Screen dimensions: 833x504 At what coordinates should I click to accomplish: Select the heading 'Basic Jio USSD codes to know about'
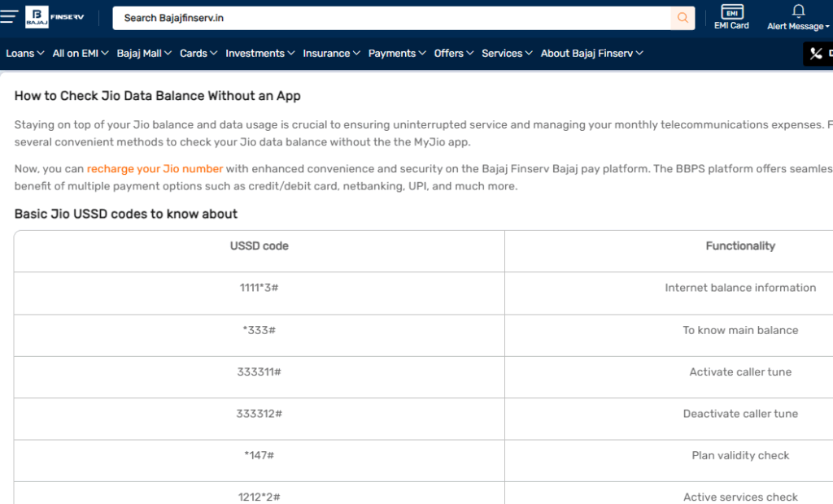click(126, 214)
